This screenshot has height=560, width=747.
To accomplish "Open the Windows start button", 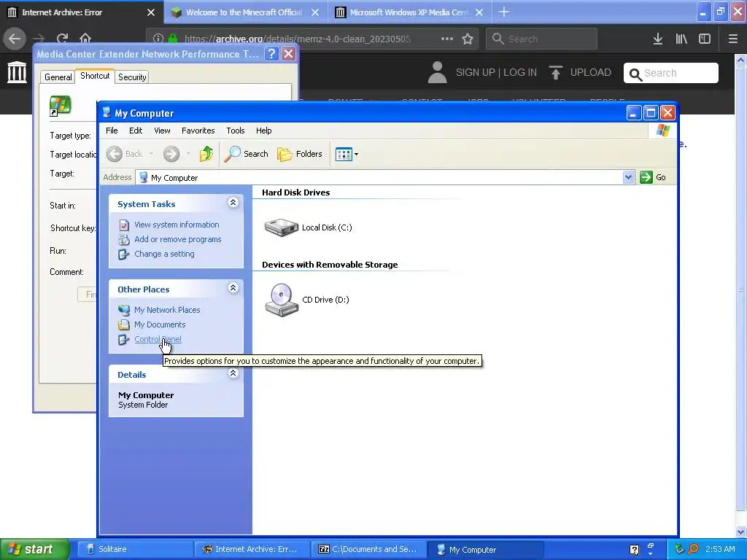I will (x=35, y=549).
